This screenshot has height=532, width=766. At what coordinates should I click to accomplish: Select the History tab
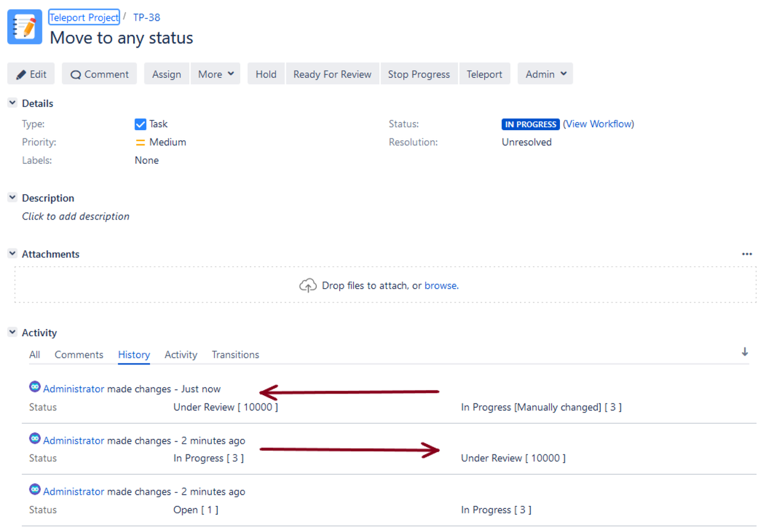pos(134,354)
